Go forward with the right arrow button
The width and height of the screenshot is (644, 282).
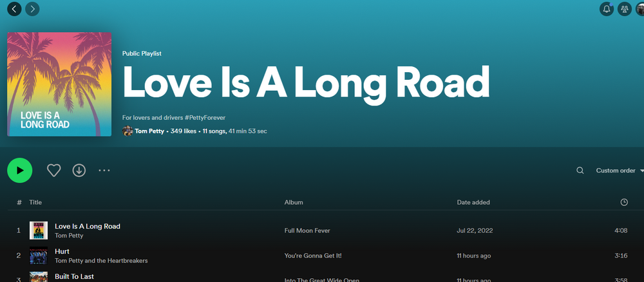pyautogui.click(x=32, y=8)
